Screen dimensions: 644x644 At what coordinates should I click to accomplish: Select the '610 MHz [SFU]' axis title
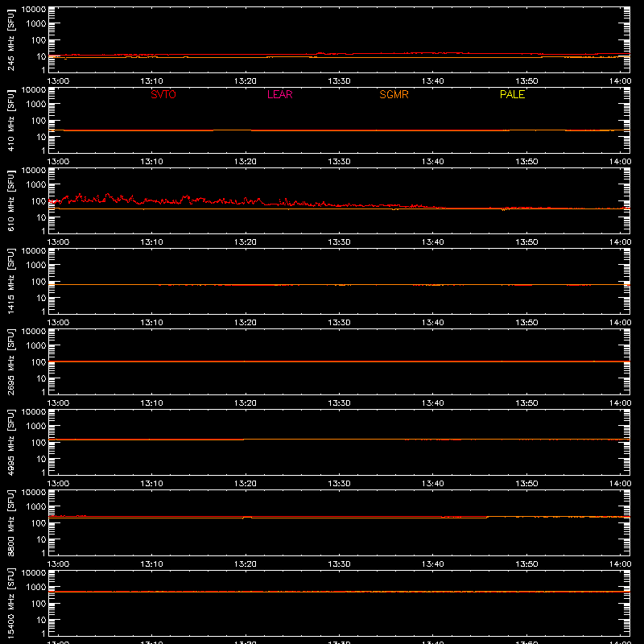click(11, 200)
